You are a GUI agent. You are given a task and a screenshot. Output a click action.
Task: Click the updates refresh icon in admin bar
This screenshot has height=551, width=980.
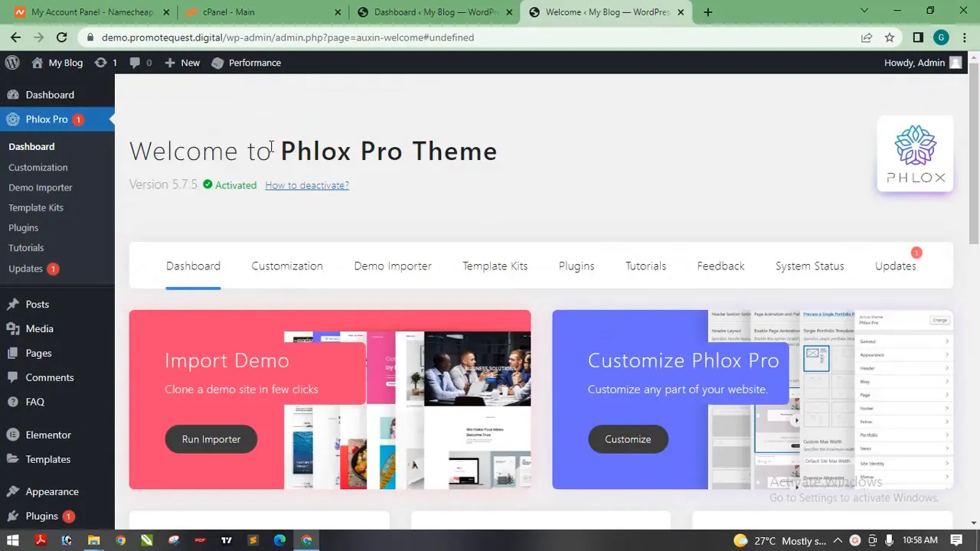tap(100, 63)
